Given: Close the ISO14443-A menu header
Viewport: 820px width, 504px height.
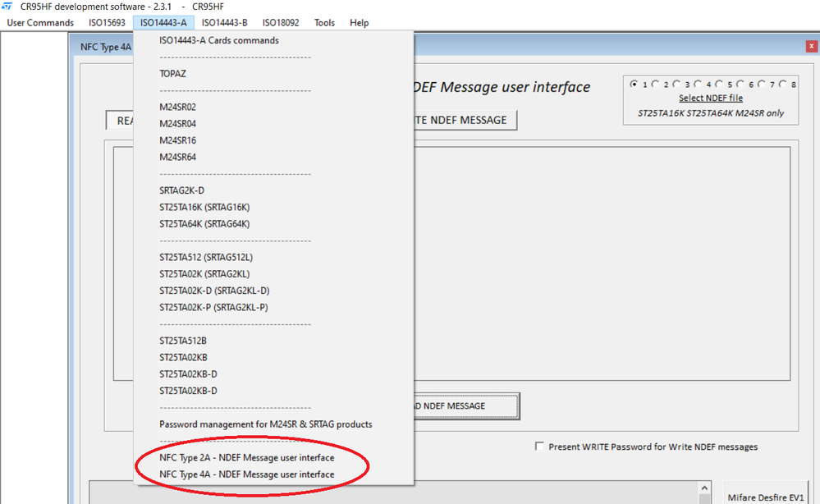Looking at the screenshot, I should 163,22.
